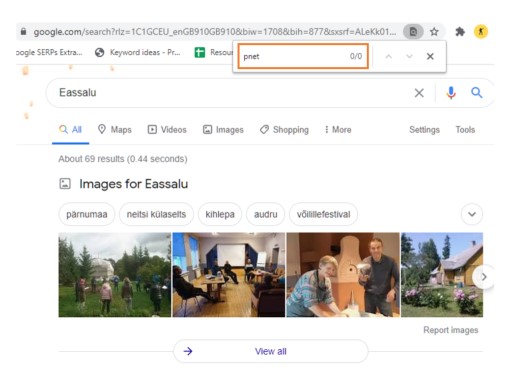Click the lock icon in address bar
531x376 pixels.
tap(23, 32)
